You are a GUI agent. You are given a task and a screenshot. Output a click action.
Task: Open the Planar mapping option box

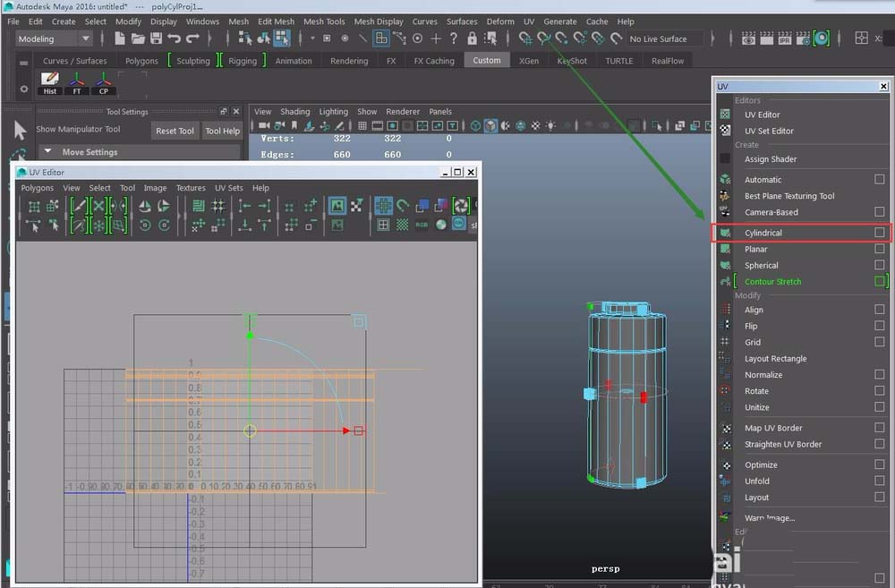(880, 250)
